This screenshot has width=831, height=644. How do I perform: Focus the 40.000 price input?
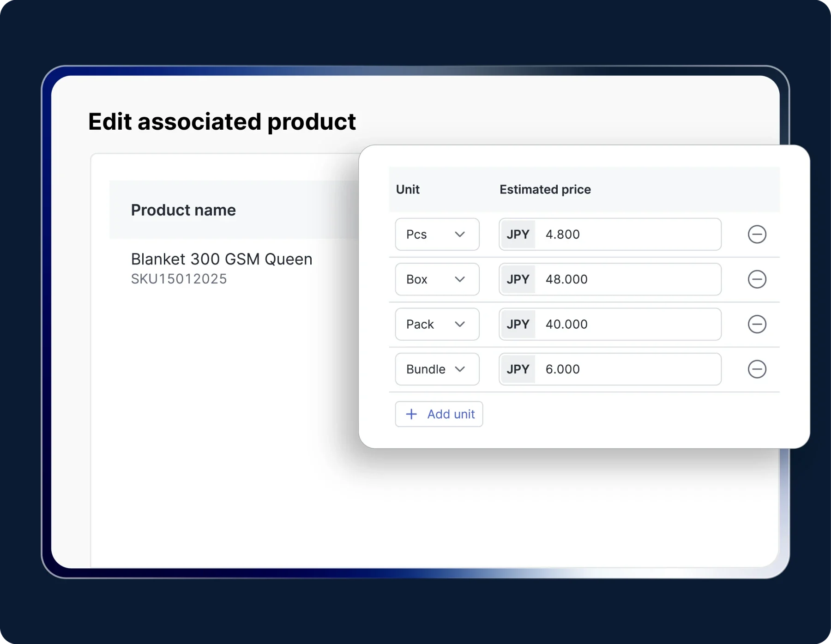[627, 324]
